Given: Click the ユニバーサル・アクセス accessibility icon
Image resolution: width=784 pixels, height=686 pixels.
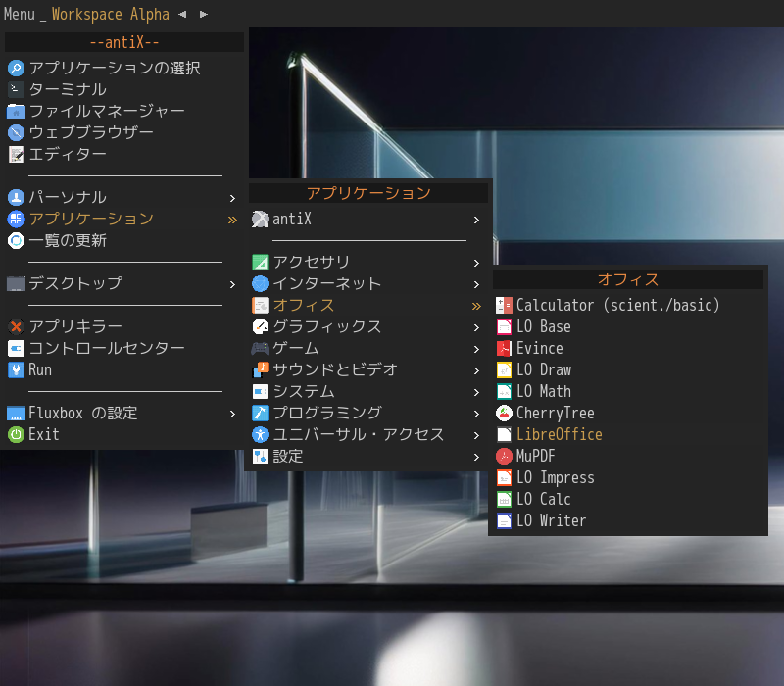Looking at the screenshot, I should tap(260, 434).
